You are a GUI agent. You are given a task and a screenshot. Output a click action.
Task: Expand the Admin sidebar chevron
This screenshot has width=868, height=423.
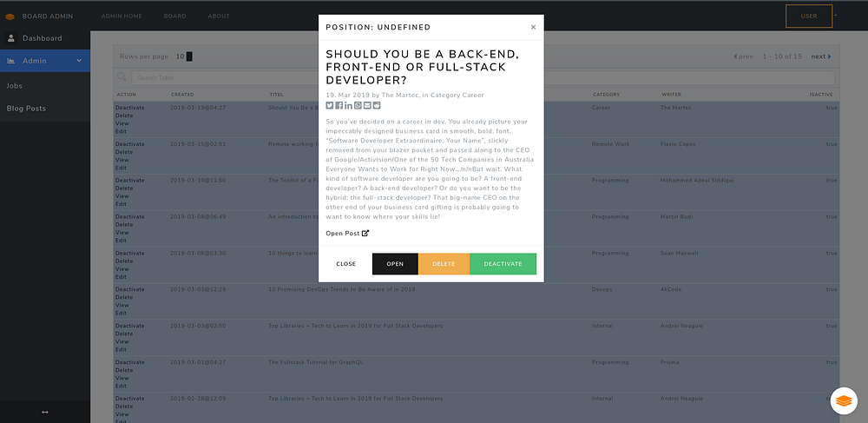pyautogui.click(x=79, y=61)
